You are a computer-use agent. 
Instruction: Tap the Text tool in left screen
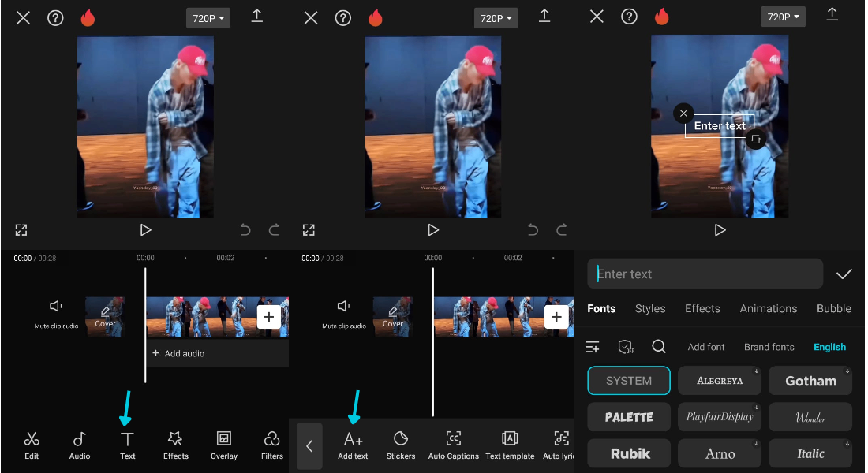click(x=127, y=445)
